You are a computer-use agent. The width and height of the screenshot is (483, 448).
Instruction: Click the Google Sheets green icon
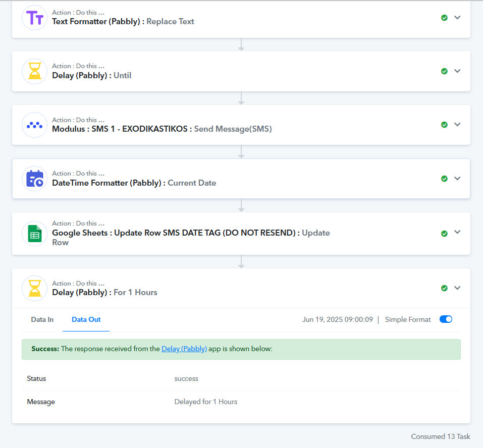click(34, 234)
